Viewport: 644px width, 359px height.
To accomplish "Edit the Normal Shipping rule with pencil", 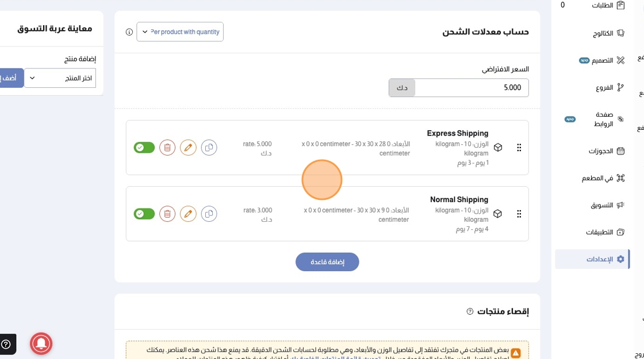I will [188, 214].
